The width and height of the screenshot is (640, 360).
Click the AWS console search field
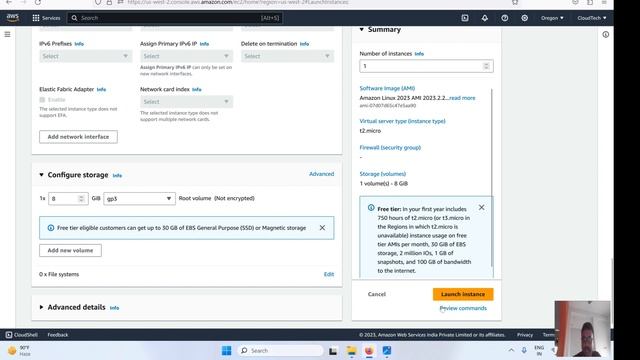click(x=175, y=18)
